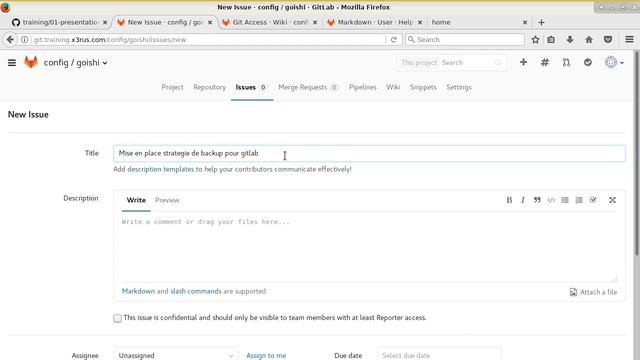
Task: Reload the page in Firefox
Action: click(393, 40)
